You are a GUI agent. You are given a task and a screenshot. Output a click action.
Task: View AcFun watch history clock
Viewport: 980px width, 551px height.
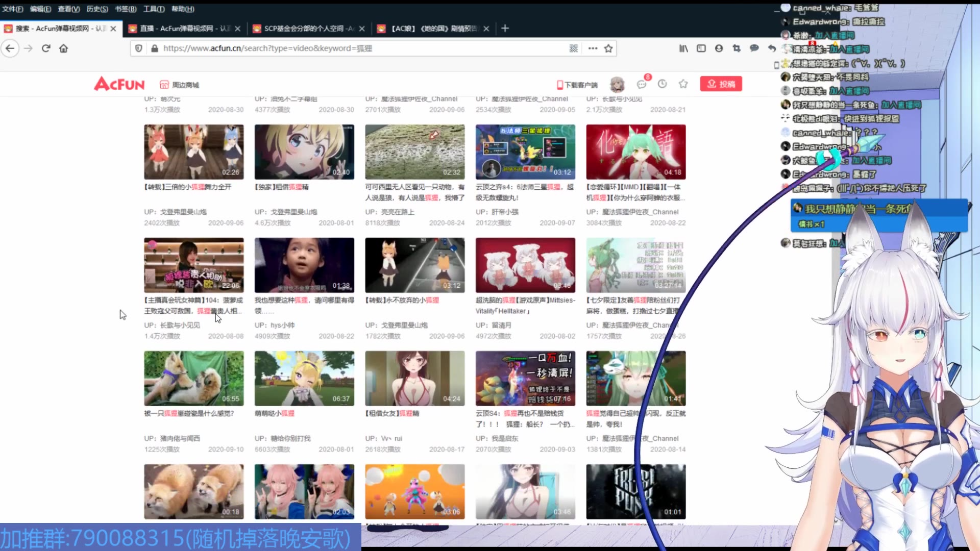point(662,84)
